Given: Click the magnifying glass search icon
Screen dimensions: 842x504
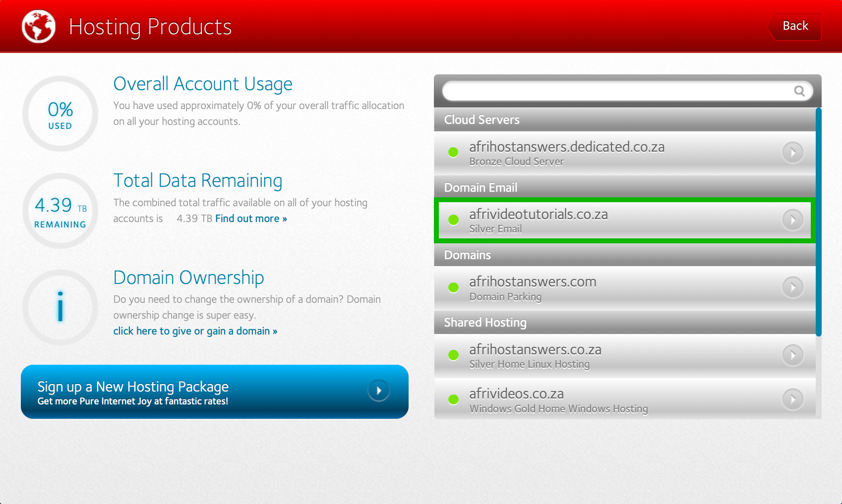Looking at the screenshot, I should [799, 91].
